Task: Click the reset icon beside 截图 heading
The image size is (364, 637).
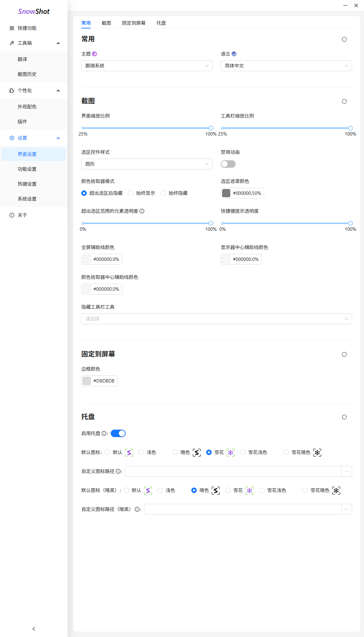Action: point(344,101)
